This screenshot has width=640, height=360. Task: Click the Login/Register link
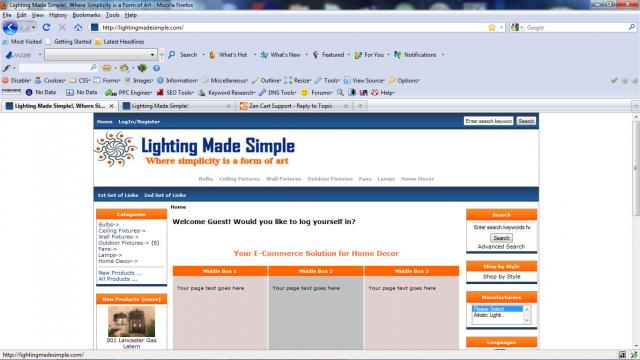point(139,122)
